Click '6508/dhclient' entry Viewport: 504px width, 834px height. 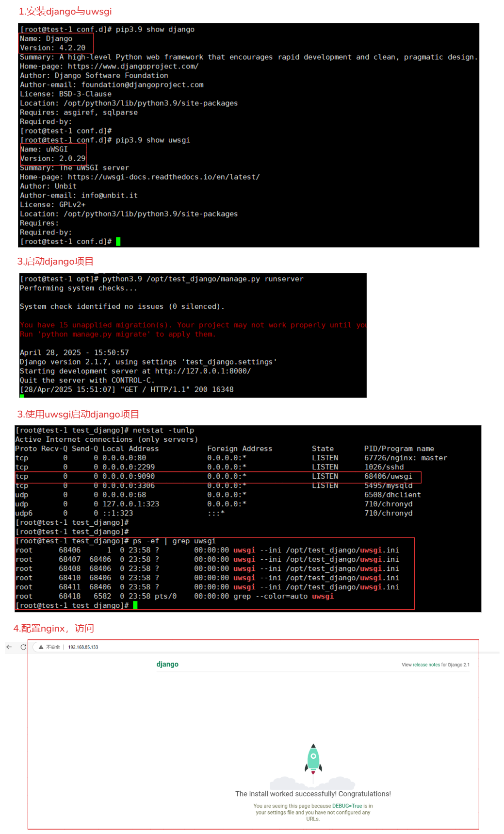tap(392, 495)
